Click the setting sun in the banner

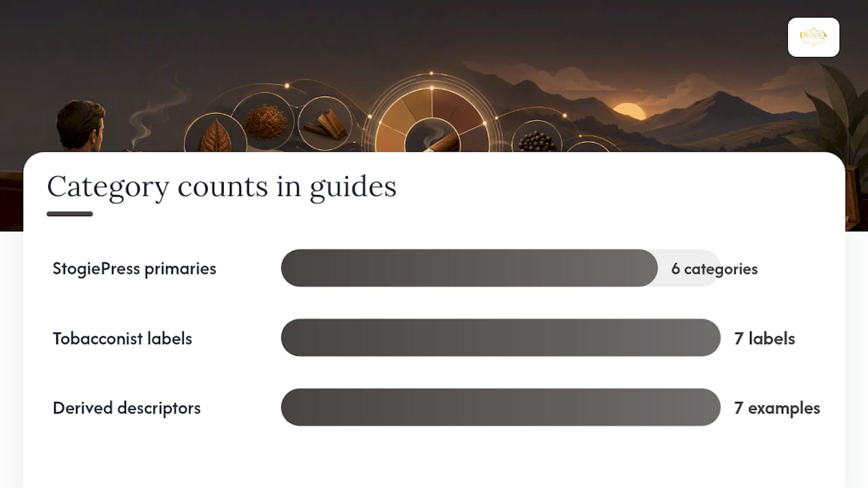coord(630,110)
